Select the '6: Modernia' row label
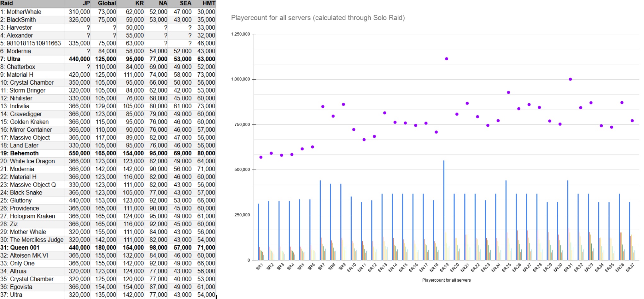Screen dimensions: 644x299 pos(16,51)
